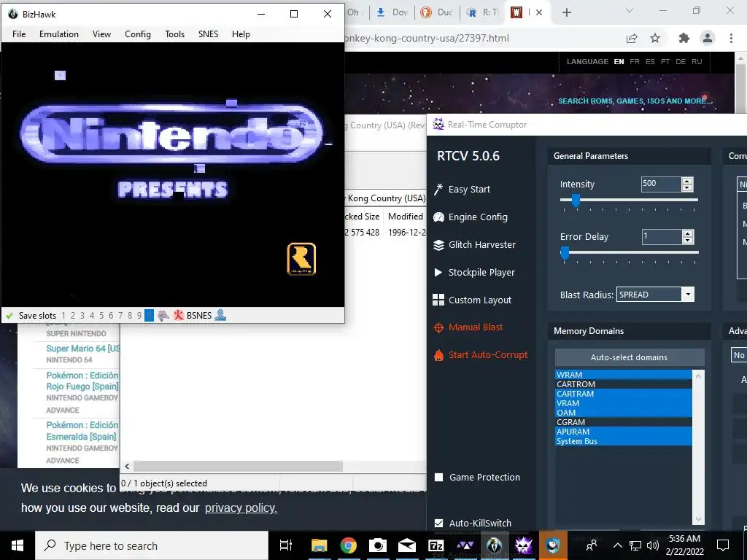This screenshot has width=747, height=560.
Task: Open the privacy policy link
Action: point(241,508)
